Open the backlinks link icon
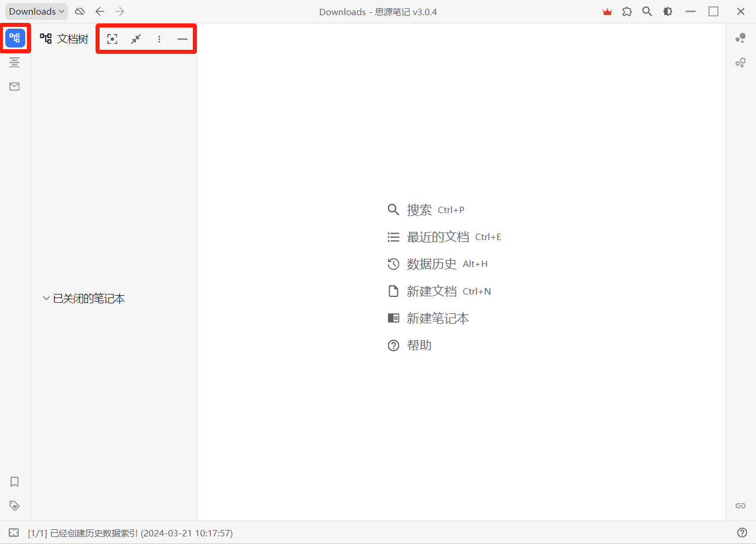 click(741, 505)
